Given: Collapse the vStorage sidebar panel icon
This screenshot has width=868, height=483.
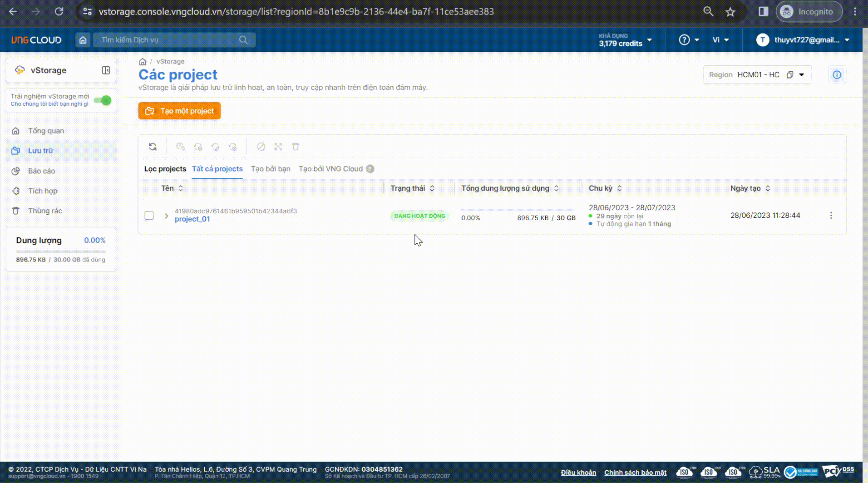Looking at the screenshot, I should click(106, 70).
